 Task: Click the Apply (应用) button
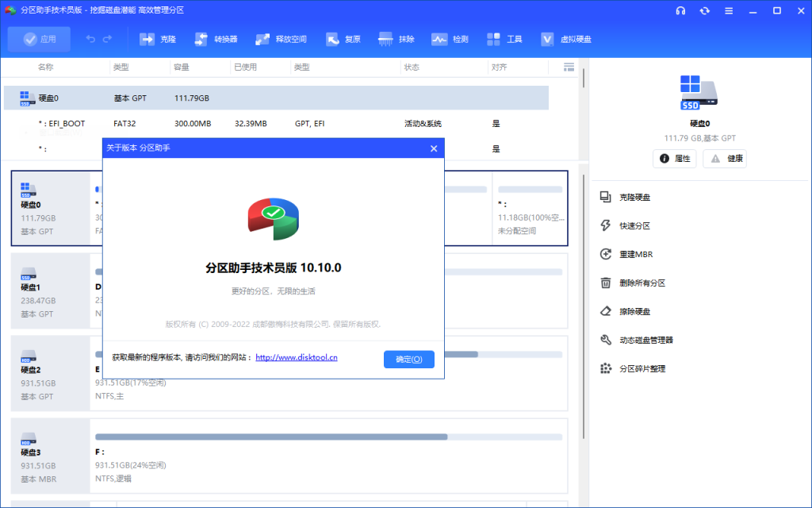[40, 39]
